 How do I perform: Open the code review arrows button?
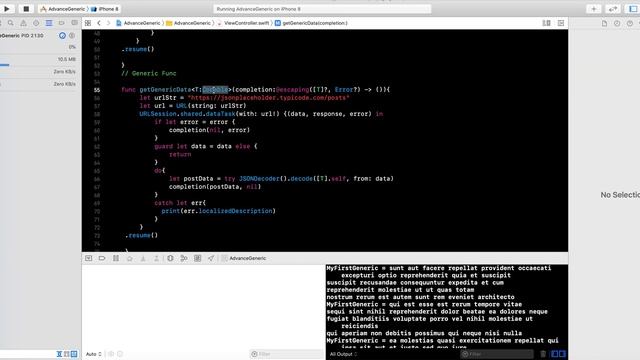tap(613, 9)
